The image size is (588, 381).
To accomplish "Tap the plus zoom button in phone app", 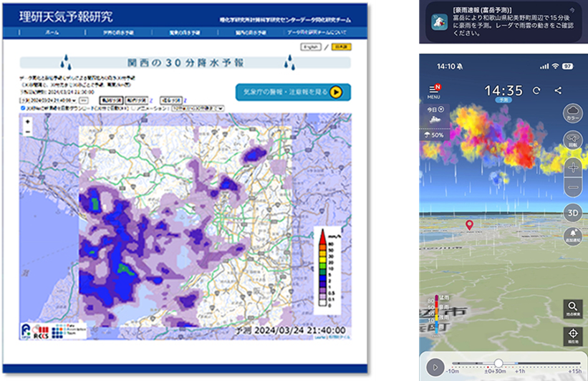I will click(x=572, y=166).
